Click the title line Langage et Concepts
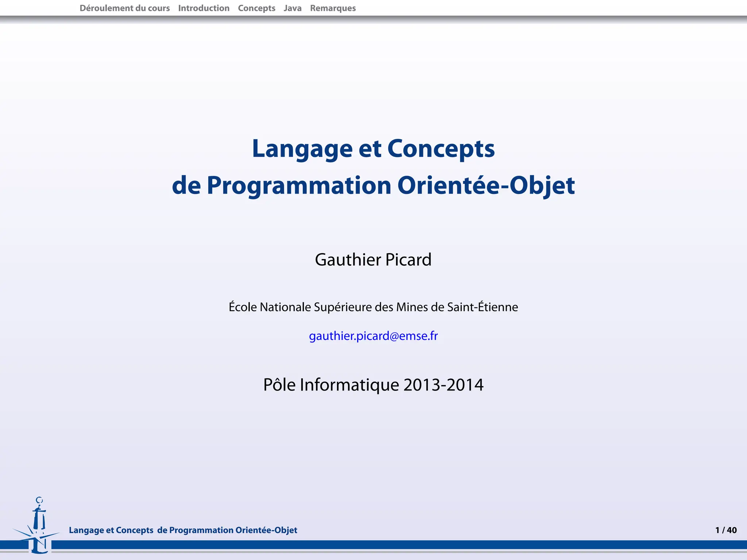The width and height of the screenshot is (747, 560). (x=373, y=149)
